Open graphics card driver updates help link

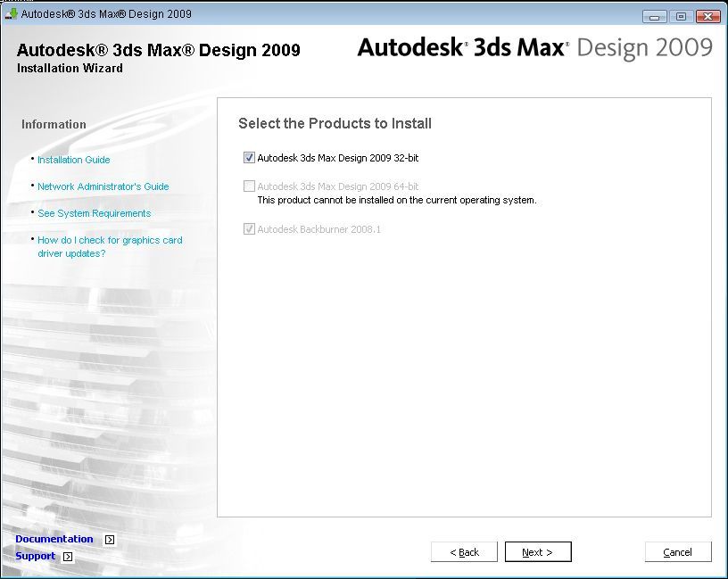(x=109, y=246)
